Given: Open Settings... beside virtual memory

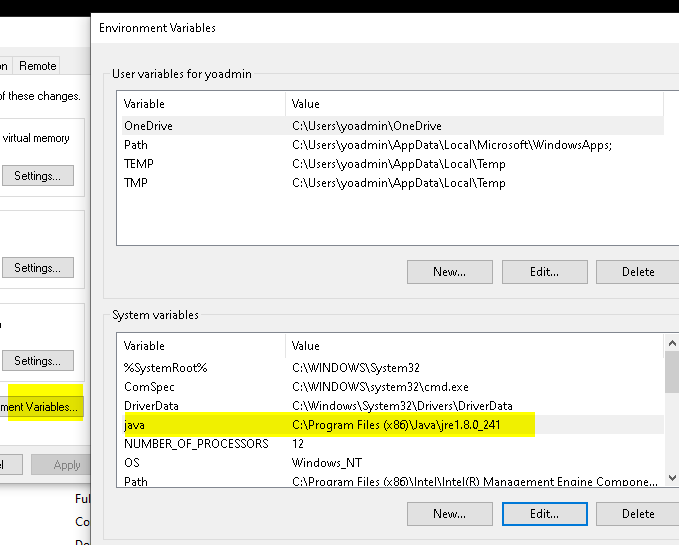Looking at the screenshot, I should click(37, 176).
